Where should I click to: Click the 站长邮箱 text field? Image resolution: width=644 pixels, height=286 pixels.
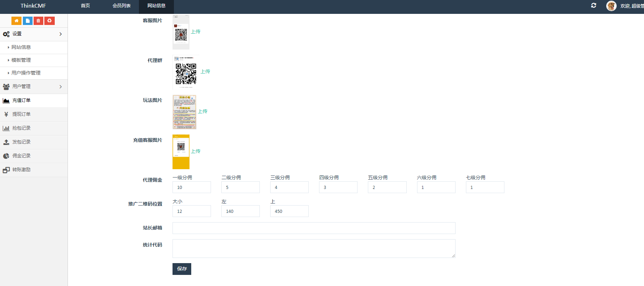(x=314, y=228)
